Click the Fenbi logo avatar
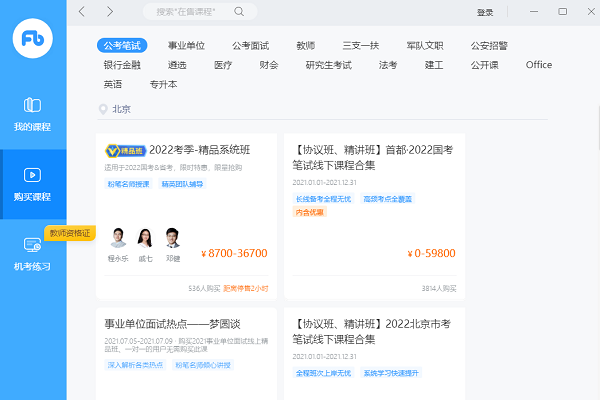 (x=33, y=40)
